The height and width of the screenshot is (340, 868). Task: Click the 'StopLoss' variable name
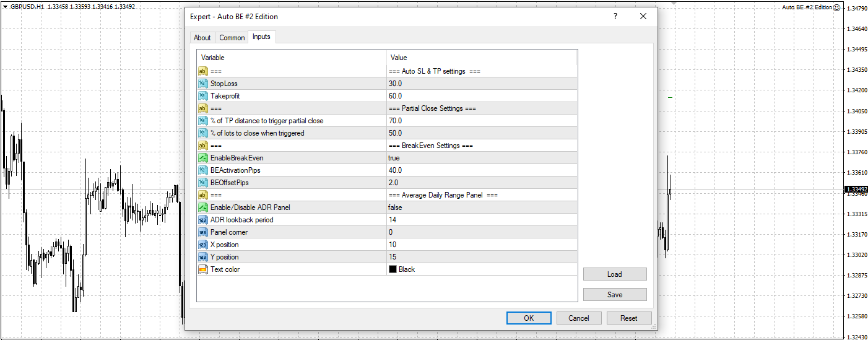[x=224, y=84]
